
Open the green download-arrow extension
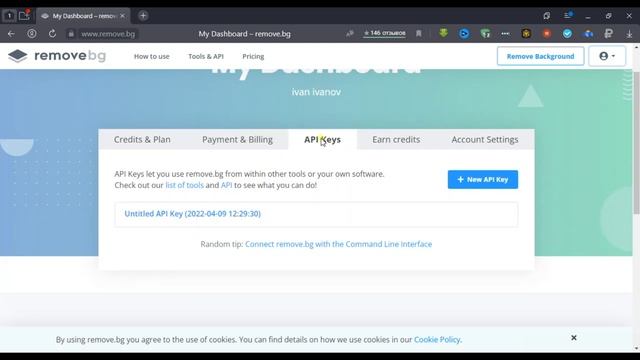pos(443,33)
